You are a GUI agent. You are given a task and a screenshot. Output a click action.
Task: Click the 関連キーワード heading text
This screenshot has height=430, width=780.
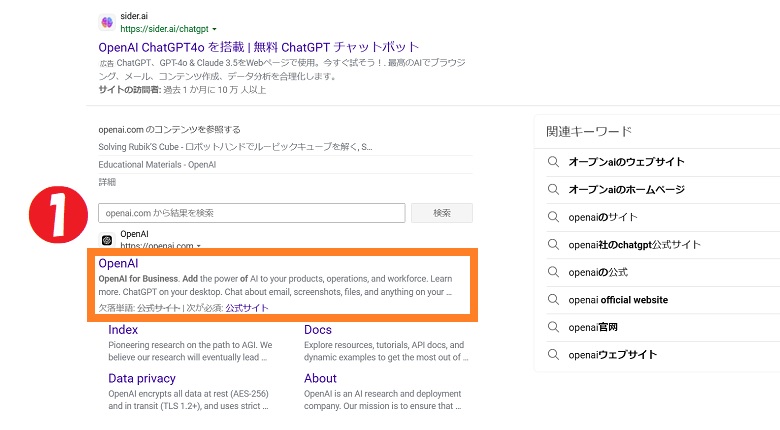pos(589,132)
